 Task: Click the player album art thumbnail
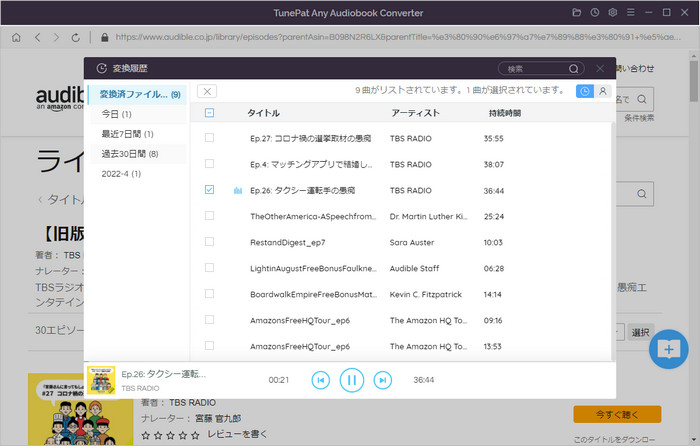click(x=101, y=380)
